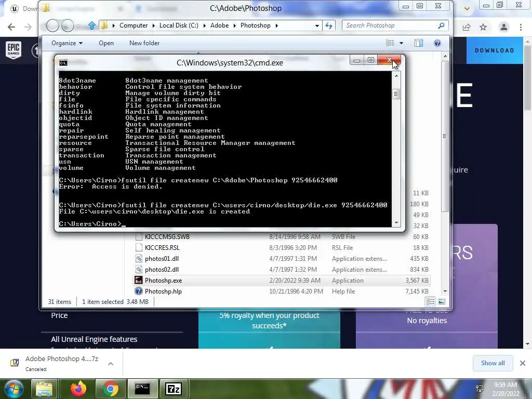The width and height of the screenshot is (532, 399).
Task: Click Chrome bookmark star icon
Action: pos(483,27)
